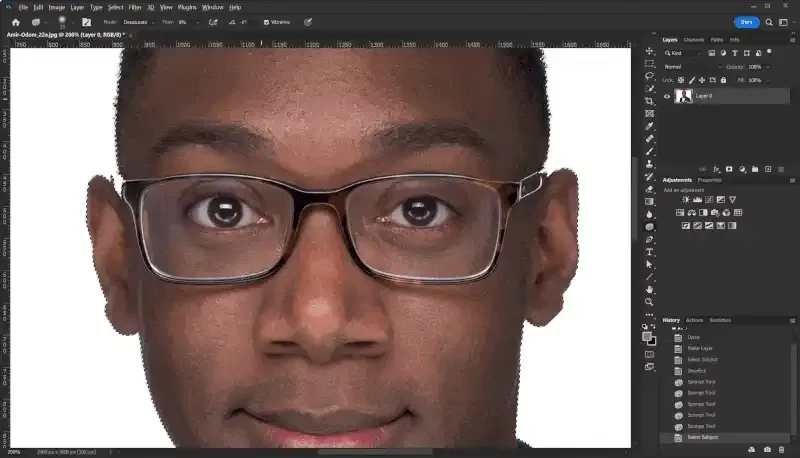Switch to the Channels tab
The height and width of the screenshot is (458, 800).
[x=693, y=40]
